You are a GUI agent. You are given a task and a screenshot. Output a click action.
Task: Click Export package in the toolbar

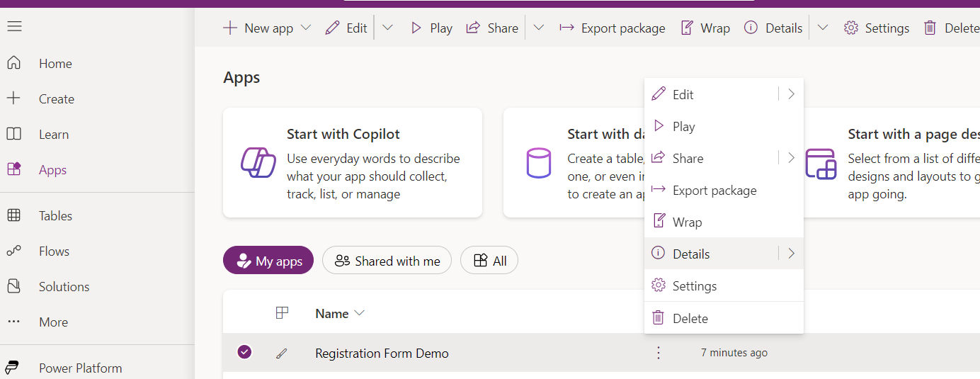coord(612,28)
